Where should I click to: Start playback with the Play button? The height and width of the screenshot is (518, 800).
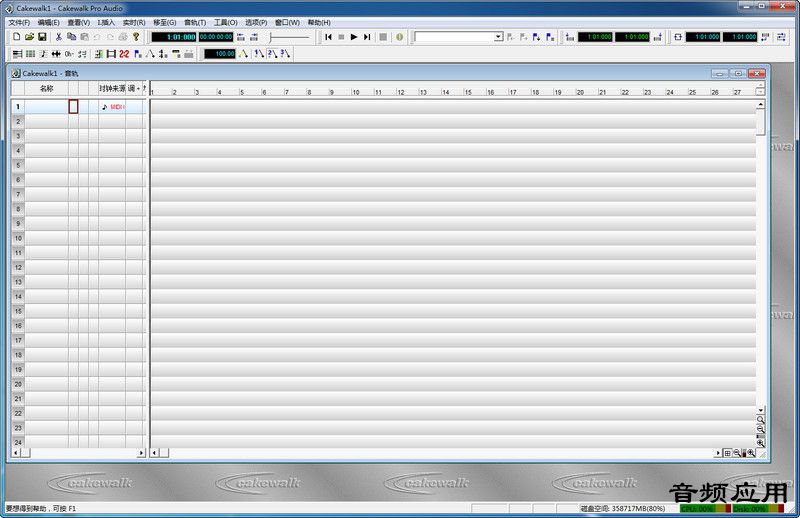point(354,37)
